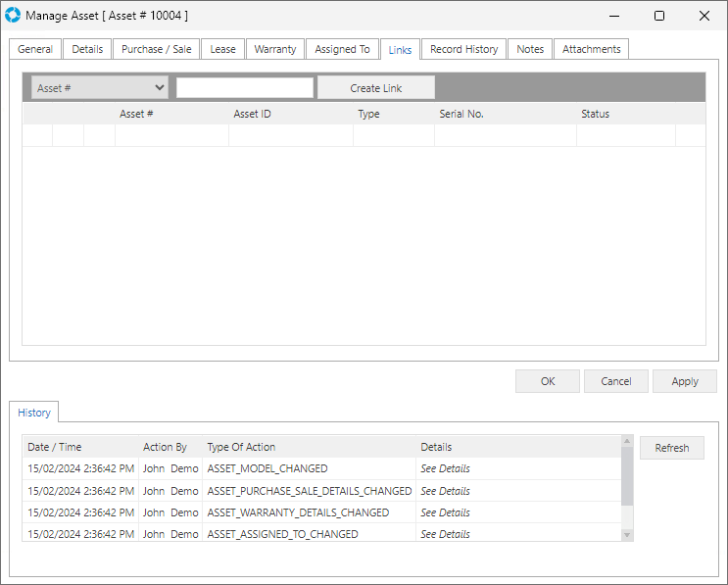The width and height of the screenshot is (728, 585).
Task: Refresh the history list
Action: point(671,448)
